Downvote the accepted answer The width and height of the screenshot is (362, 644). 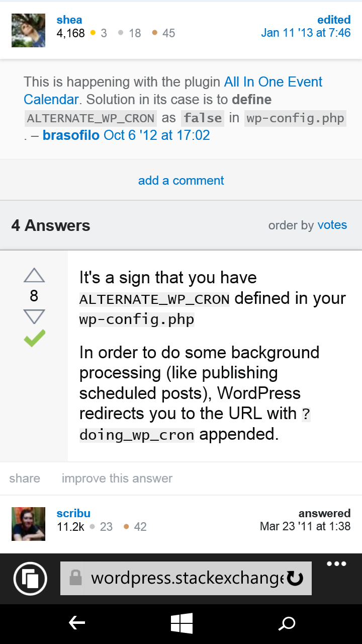pos(34,317)
